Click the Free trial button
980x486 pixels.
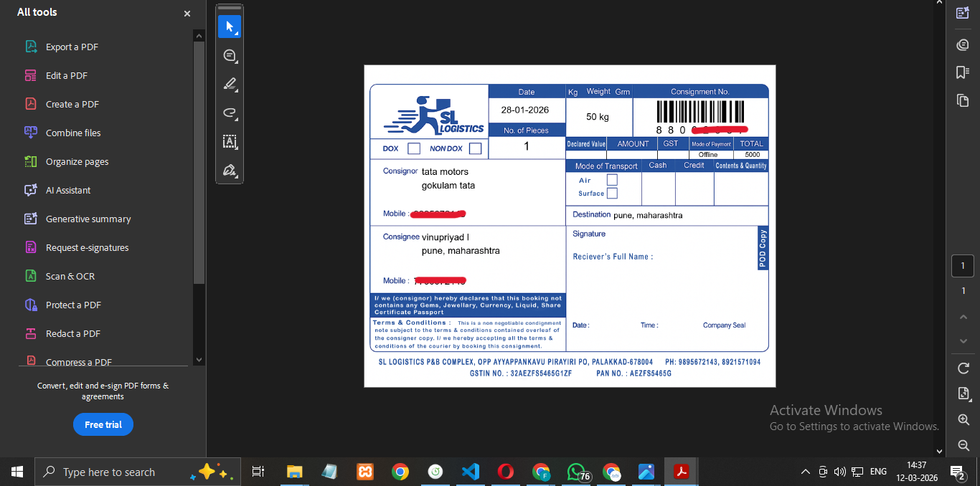(x=103, y=424)
